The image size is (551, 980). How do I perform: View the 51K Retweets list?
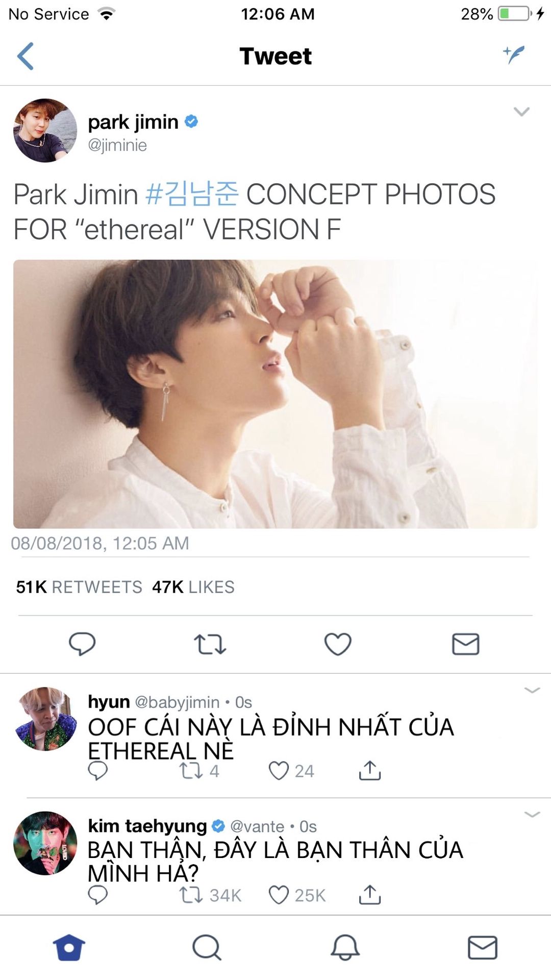[79, 587]
